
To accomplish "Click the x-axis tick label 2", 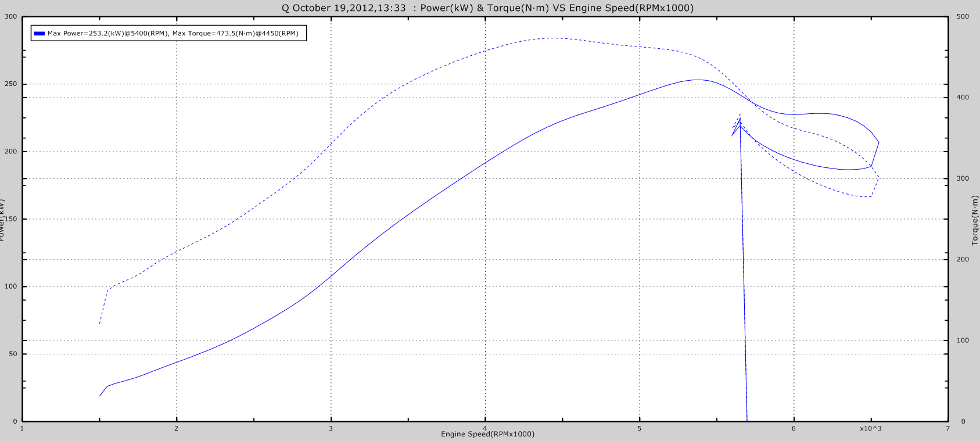I will pyautogui.click(x=177, y=429).
